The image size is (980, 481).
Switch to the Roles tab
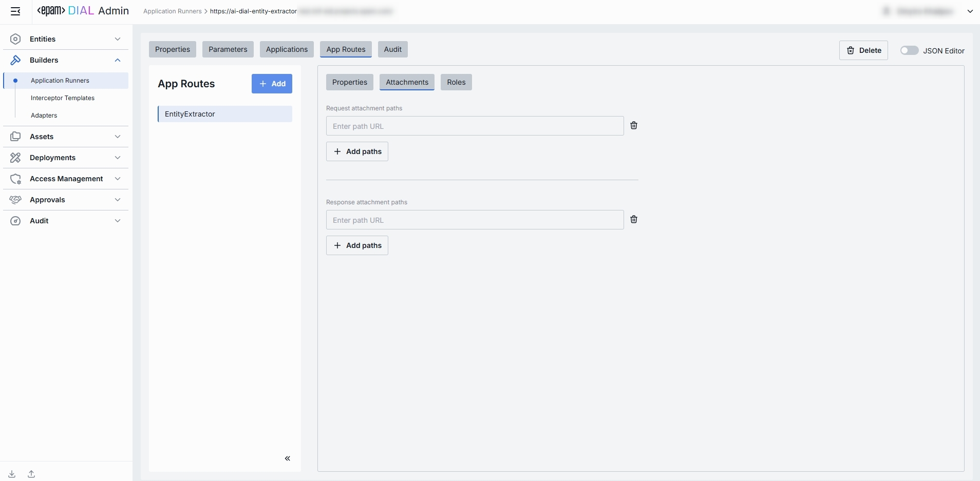[x=456, y=82]
